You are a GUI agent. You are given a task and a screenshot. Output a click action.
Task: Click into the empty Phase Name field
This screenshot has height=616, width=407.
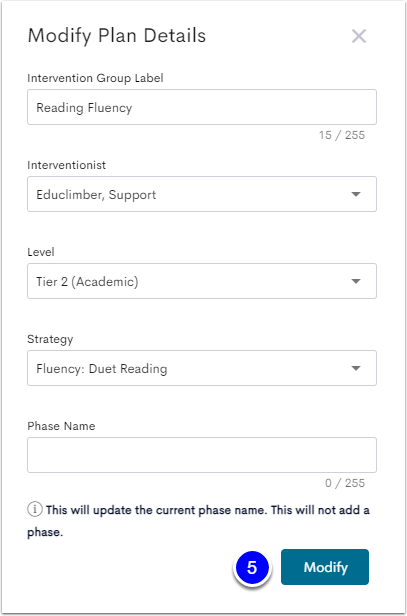pyautogui.click(x=202, y=455)
